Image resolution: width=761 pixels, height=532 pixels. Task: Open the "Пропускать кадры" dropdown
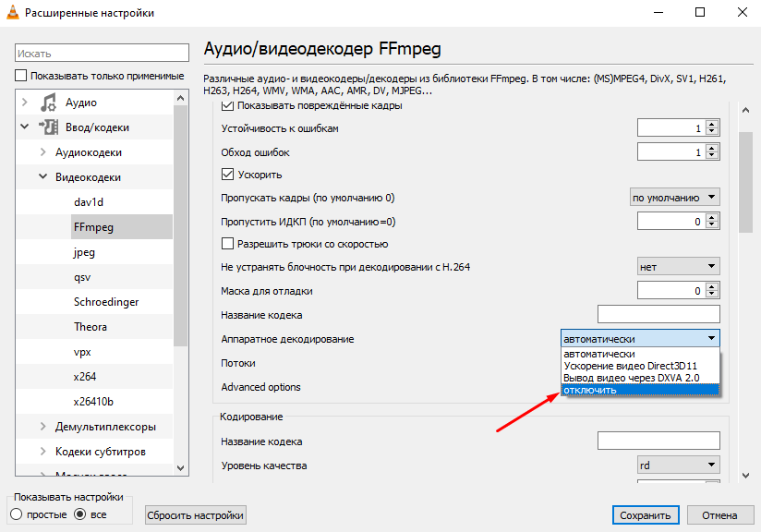point(674,198)
